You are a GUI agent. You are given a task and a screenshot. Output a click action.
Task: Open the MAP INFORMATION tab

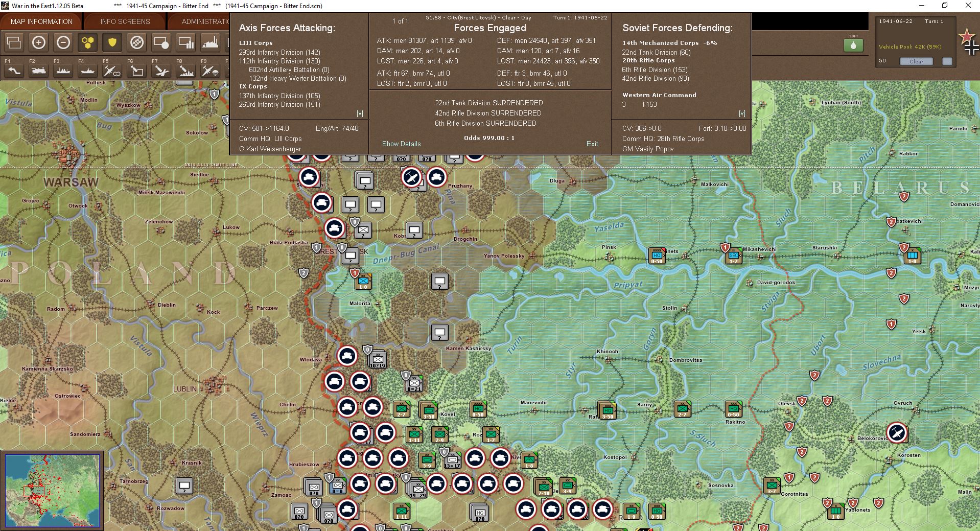pyautogui.click(x=41, y=21)
